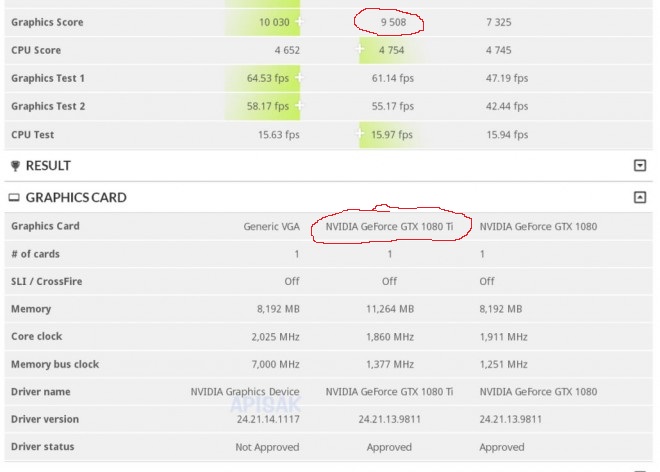Click the GRAPHICS CARD section header
The width and height of the screenshot is (660, 472).
[x=75, y=198]
